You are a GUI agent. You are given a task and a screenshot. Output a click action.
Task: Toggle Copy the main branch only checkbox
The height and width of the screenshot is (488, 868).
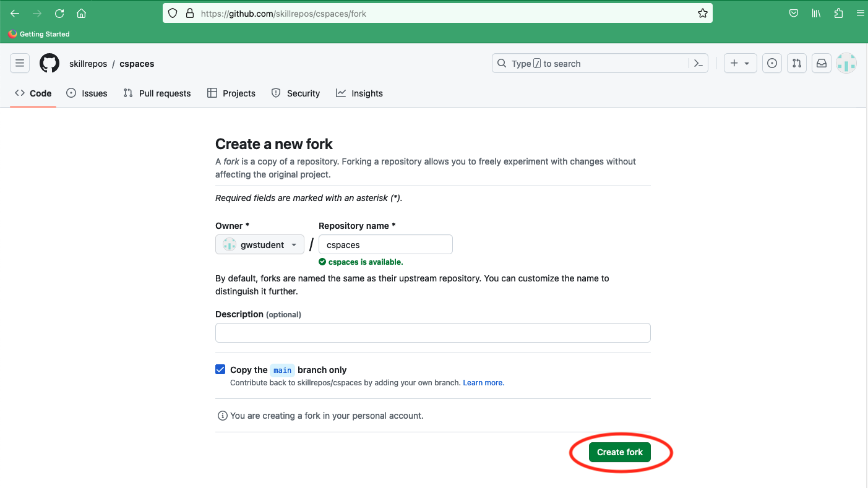220,369
